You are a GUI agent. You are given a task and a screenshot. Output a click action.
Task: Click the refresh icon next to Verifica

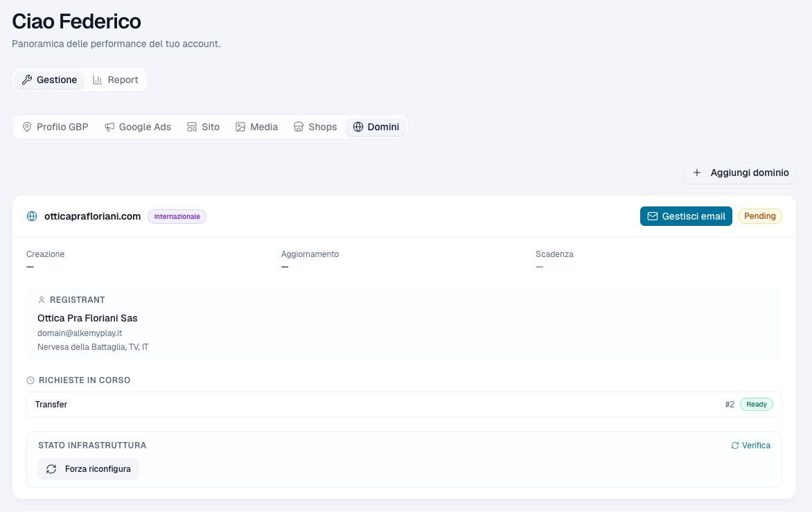(x=735, y=445)
